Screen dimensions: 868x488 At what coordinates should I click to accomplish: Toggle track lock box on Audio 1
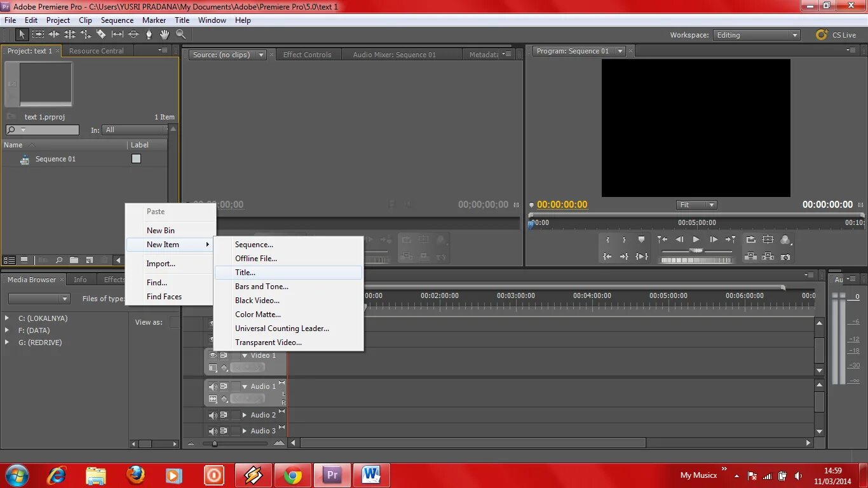tap(236, 386)
